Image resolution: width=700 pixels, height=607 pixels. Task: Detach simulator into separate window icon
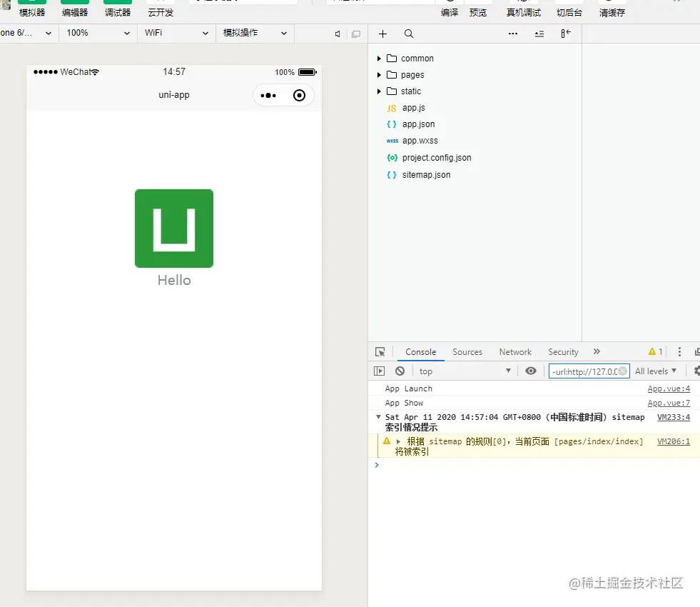coord(356,34)
